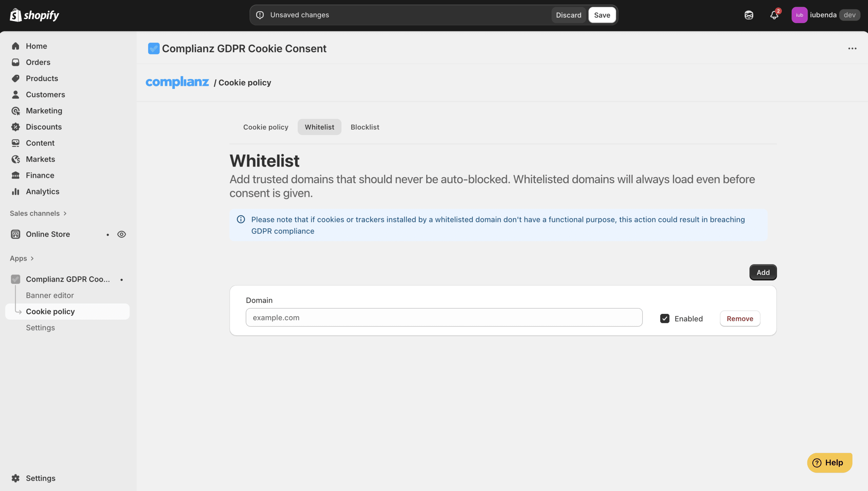Discard the unsaved changes
The height and width of the screenshot is (491, 868).
tap(569, 15)
